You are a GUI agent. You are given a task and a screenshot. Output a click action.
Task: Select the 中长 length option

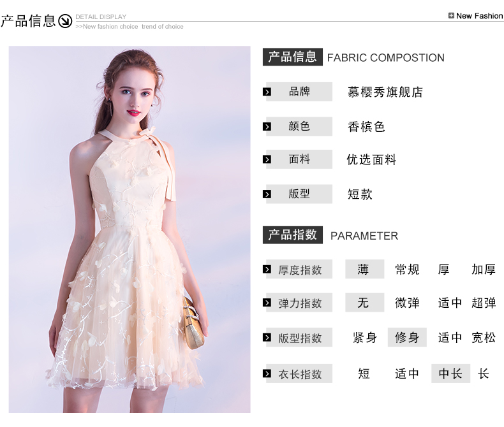point(450,373)
